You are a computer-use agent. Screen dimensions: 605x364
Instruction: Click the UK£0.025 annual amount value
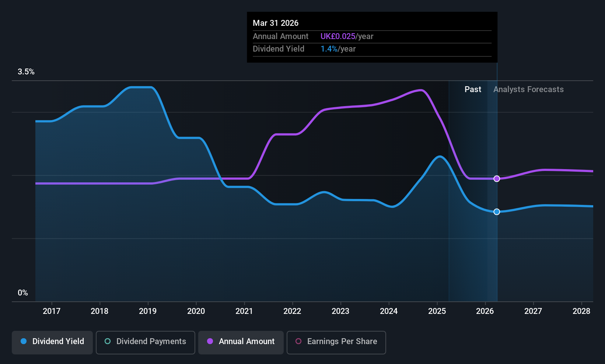(338, 36)
